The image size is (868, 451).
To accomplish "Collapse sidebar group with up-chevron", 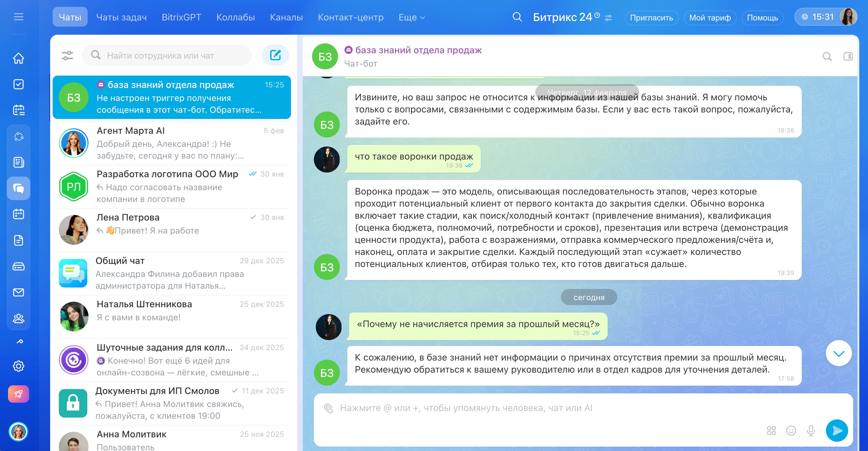I will [20, 341].
